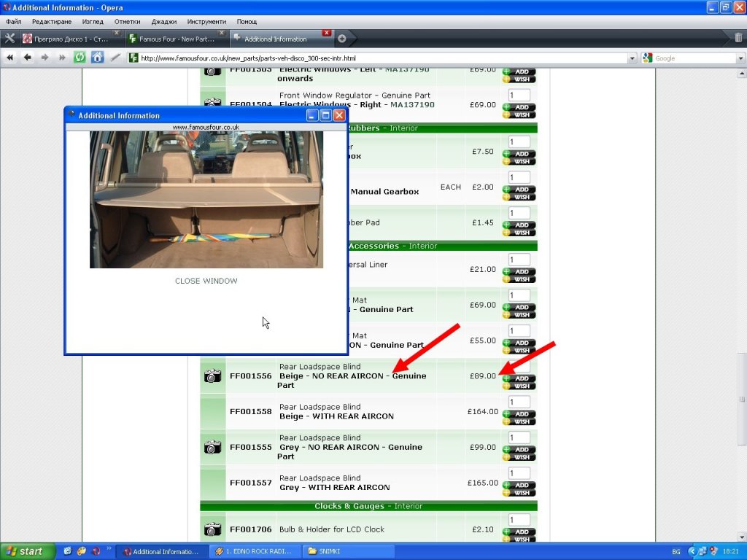Click the quantity field for FF001558
Screen dimensions: 747x560
tap(519, 402)
